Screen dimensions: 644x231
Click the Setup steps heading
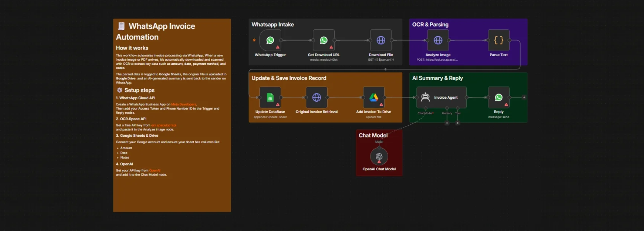[x=139, y=90]
